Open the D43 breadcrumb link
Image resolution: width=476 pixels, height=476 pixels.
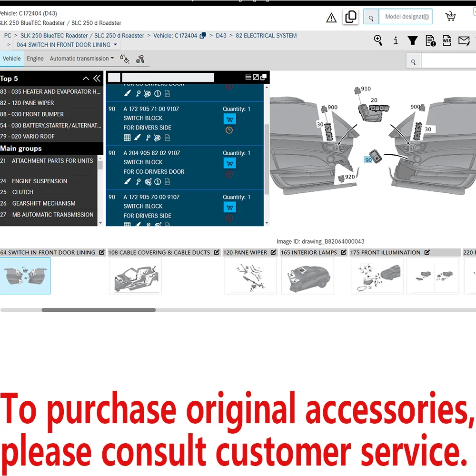pos(221,36)
